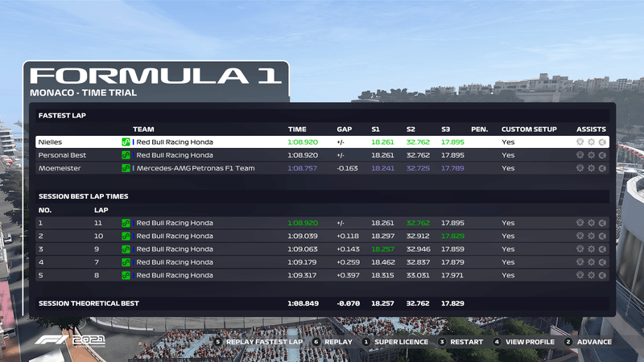Click SESSION BEST LAP TIMES header
This screenshot has width=644, height=362.
tap(84, 196)
